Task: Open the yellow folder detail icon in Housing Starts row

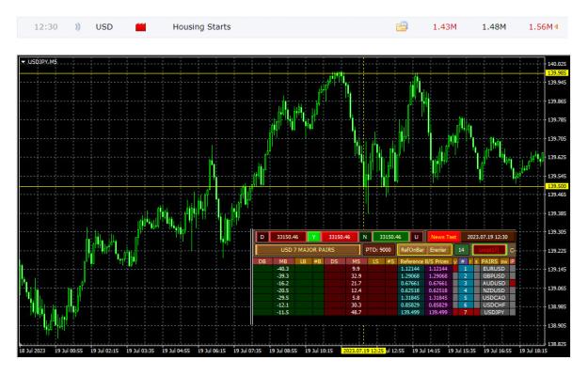Action: 402,26
